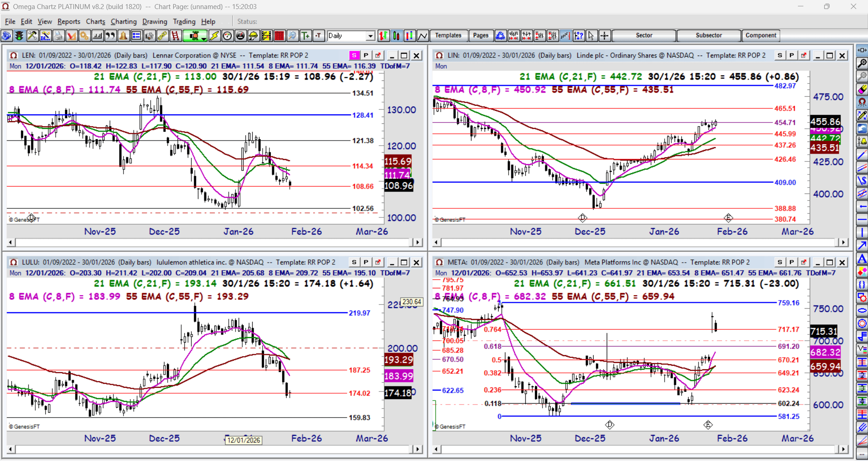Click the Sector button
The image size is (868, 461).
coord(644,36)
